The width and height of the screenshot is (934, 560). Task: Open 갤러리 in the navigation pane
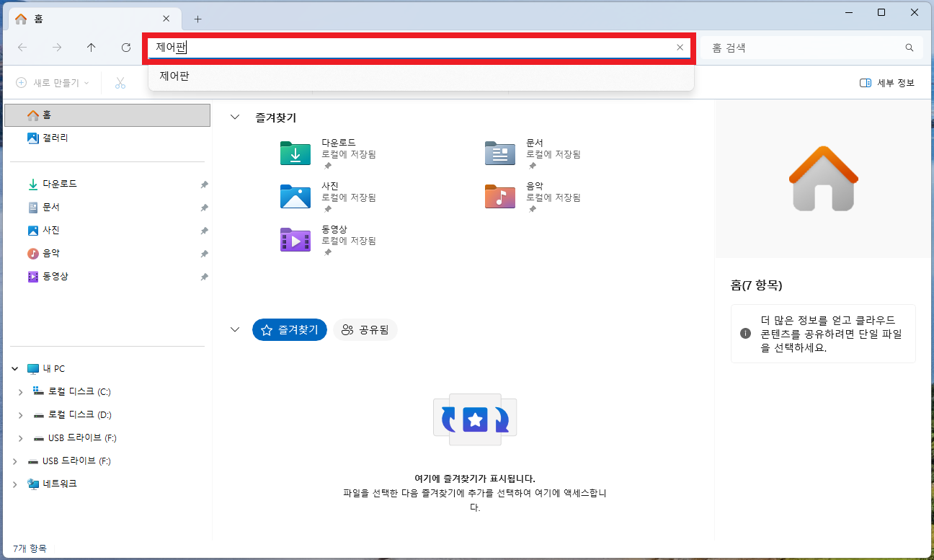click(107, 138)
